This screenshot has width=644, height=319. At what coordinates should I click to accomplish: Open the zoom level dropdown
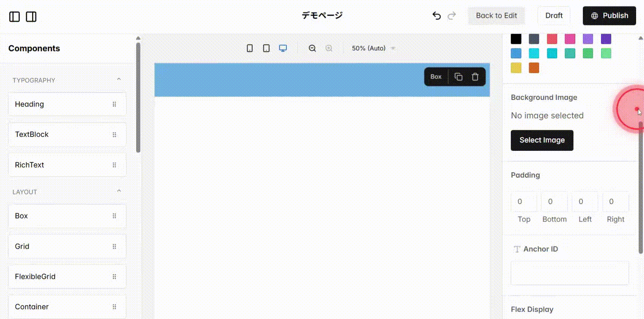coord(373,48)
